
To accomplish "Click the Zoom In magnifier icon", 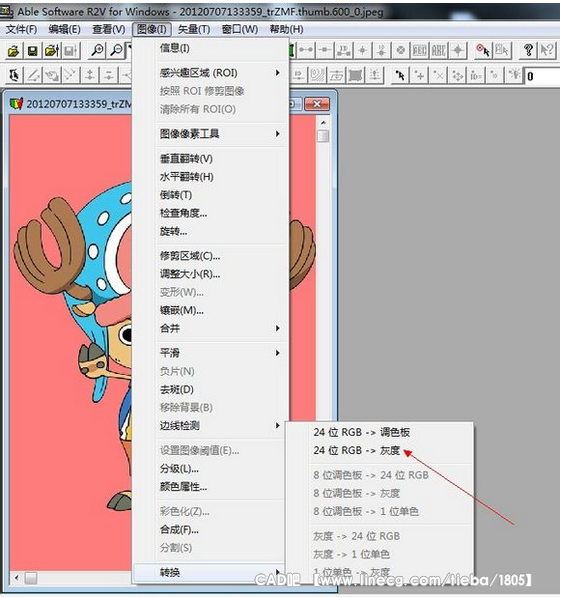I will (x=97, y=51).
